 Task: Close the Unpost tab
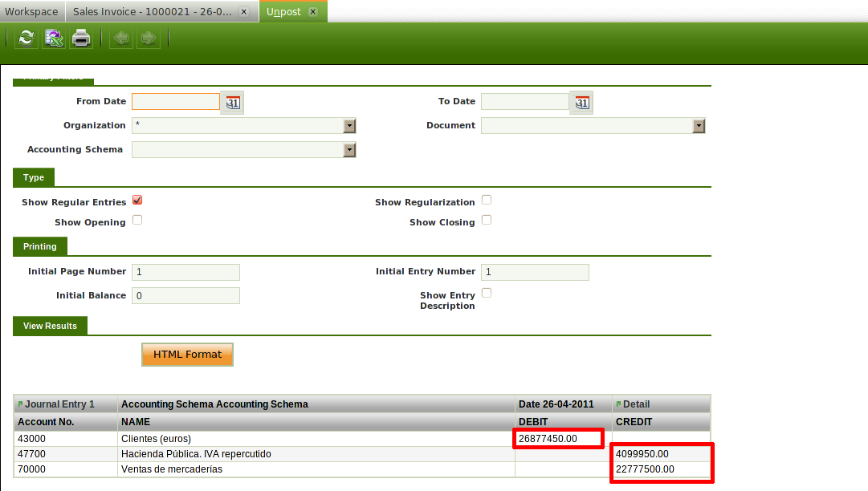(x=313, y=11)
